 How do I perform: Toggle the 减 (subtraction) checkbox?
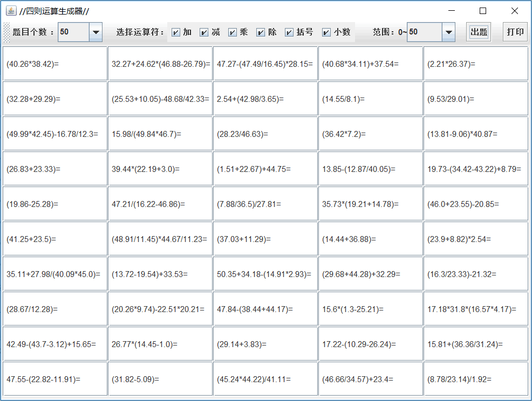[x=204, y=32]
